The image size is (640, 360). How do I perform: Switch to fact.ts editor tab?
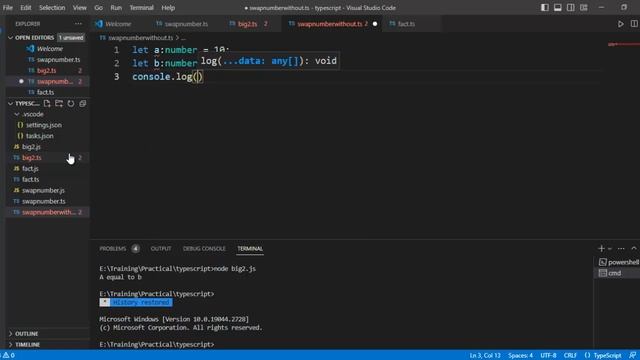tap(406, 24)
